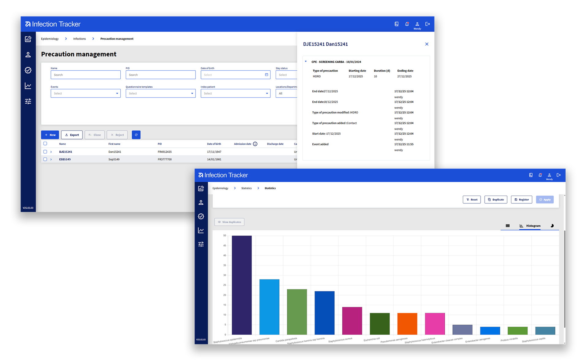Screen dimensions: 588x364
Task: Click the blue refresh icon button
Action: (x=136, y=135)
